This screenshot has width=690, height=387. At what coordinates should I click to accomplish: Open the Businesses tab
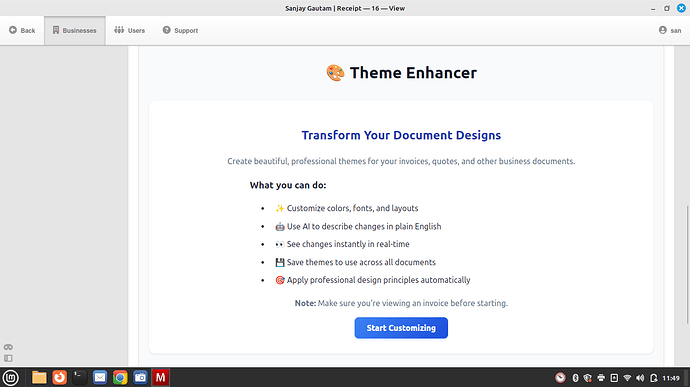point(74,30)
